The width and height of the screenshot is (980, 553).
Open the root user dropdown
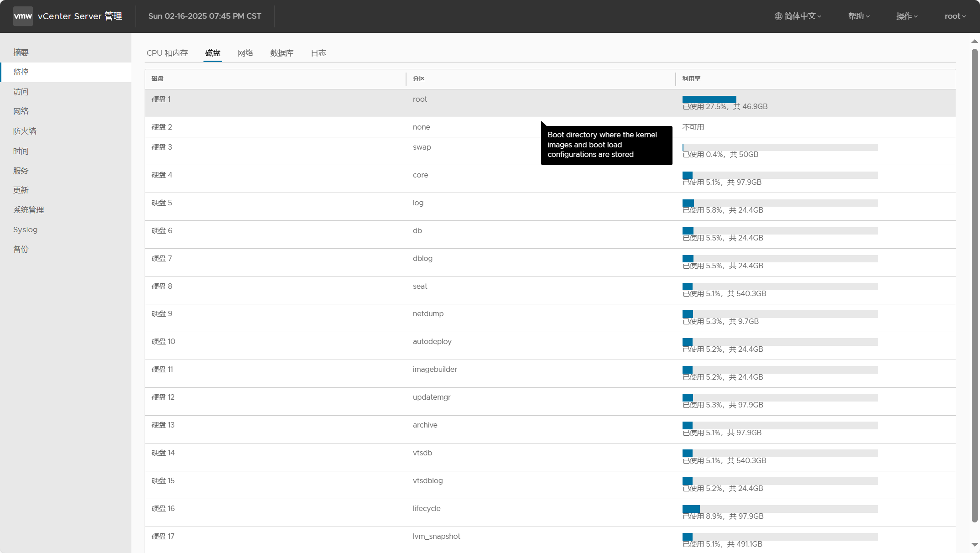point(955,16)
